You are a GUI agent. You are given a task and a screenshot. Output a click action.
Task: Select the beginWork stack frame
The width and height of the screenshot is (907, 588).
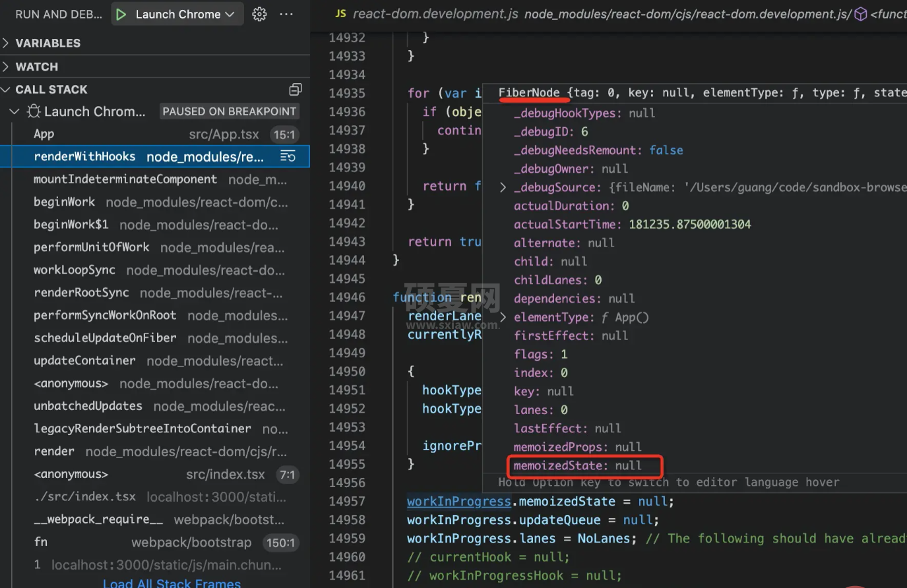point(154,202)
